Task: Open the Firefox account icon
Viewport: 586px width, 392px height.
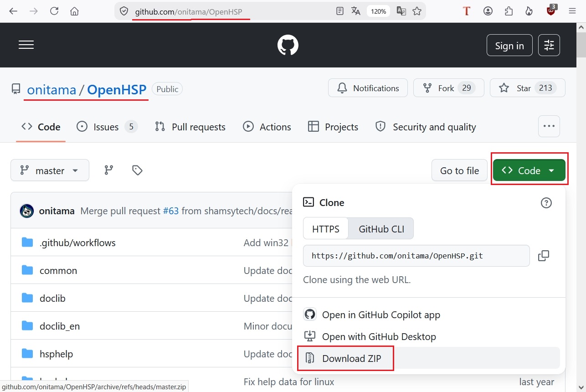Action: point(488,11)
